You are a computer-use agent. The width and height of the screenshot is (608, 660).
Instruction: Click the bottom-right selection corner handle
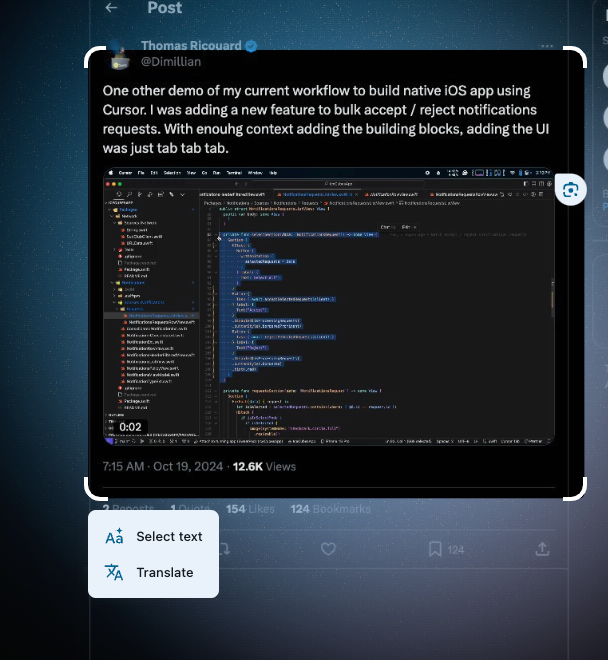(x=576, y=490)
